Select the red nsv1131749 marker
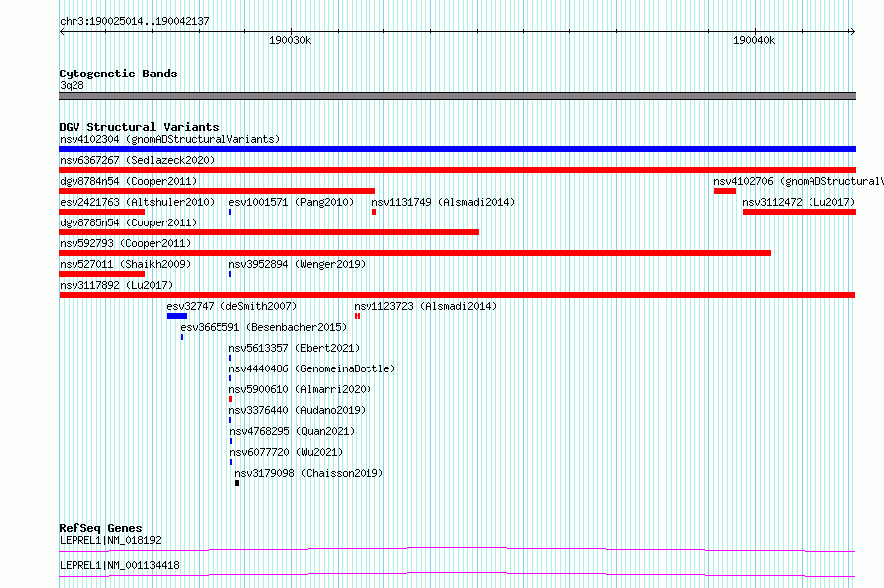Screen dimensions: 884x588 374,212
